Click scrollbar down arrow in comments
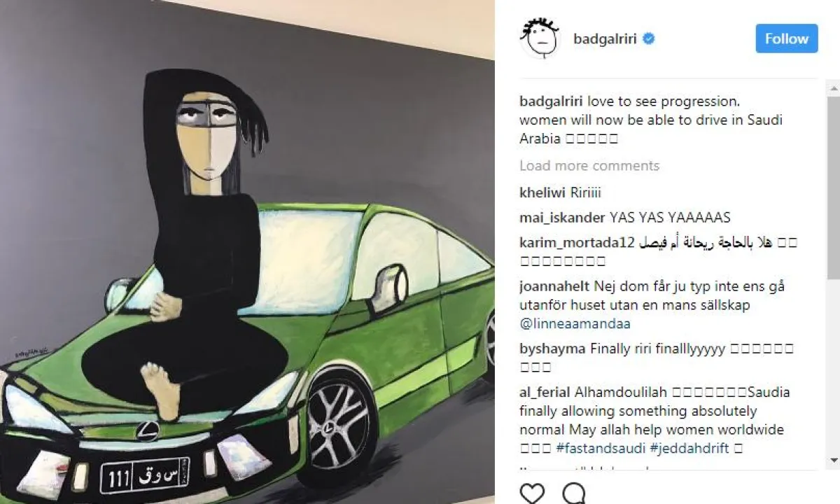The height and width of the screenshot is (504, 840). click(833, 460)
